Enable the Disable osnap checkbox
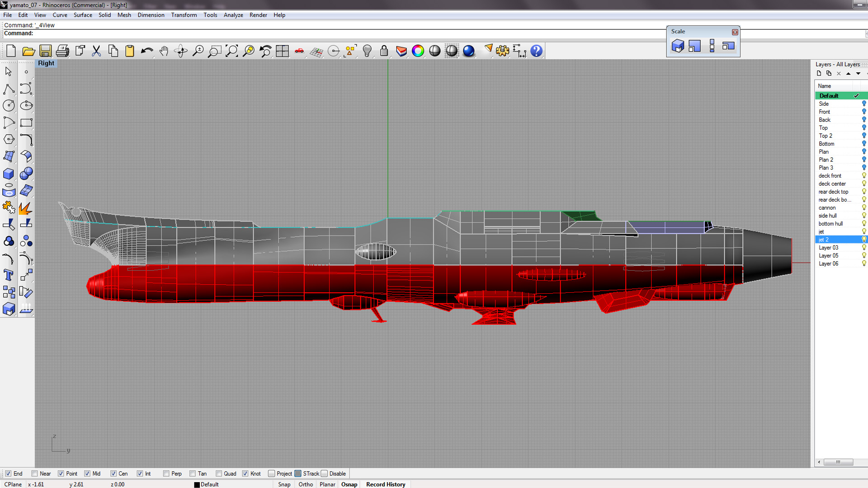This screenshot has width=868, height=488. (x=324, y=474)
